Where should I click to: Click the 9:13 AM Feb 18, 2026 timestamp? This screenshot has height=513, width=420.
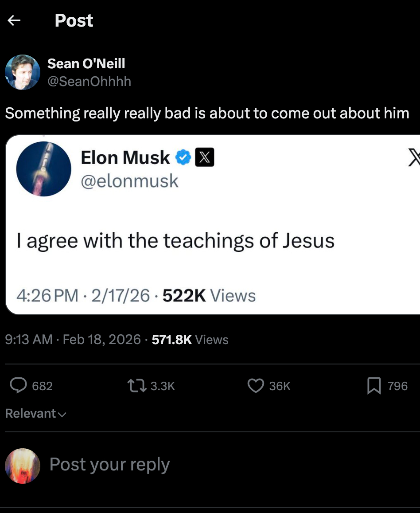(x=73, y=340)
